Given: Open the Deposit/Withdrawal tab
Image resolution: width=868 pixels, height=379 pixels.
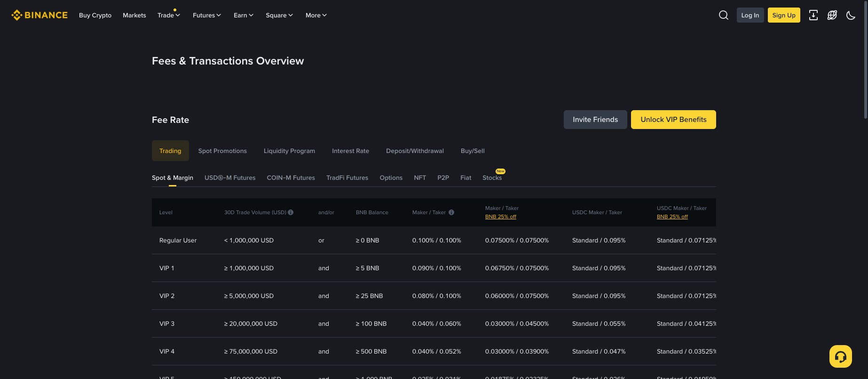Looking at the screenshot, I should (415, 151).
